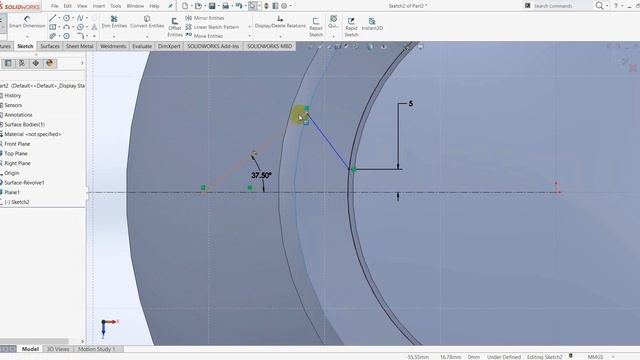Expand the Linear Sketch Pattern dropdown
The height and width of the screenshot is (360, 640).
(249, 27)
